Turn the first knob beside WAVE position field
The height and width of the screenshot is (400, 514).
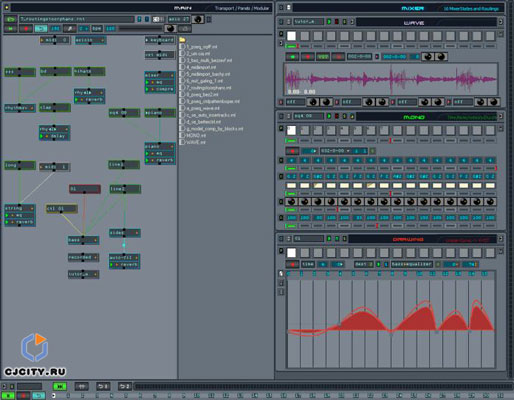point(428,57)
